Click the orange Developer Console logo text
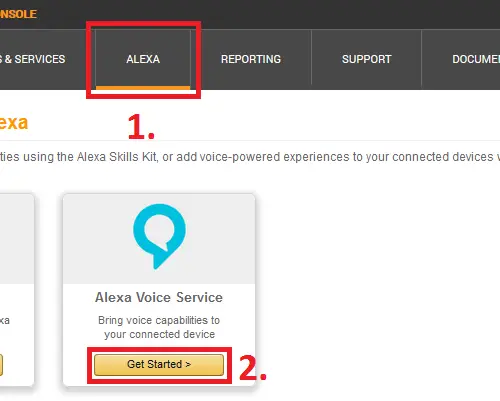Viewport: 500px width, 401px height. pyautogui.click(x=18, y=14)
